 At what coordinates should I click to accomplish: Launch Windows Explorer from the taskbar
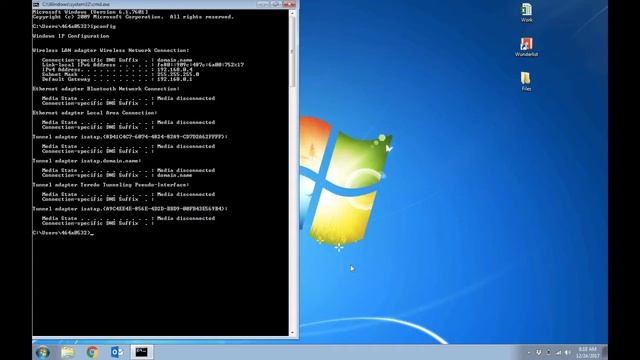point(68,352)
